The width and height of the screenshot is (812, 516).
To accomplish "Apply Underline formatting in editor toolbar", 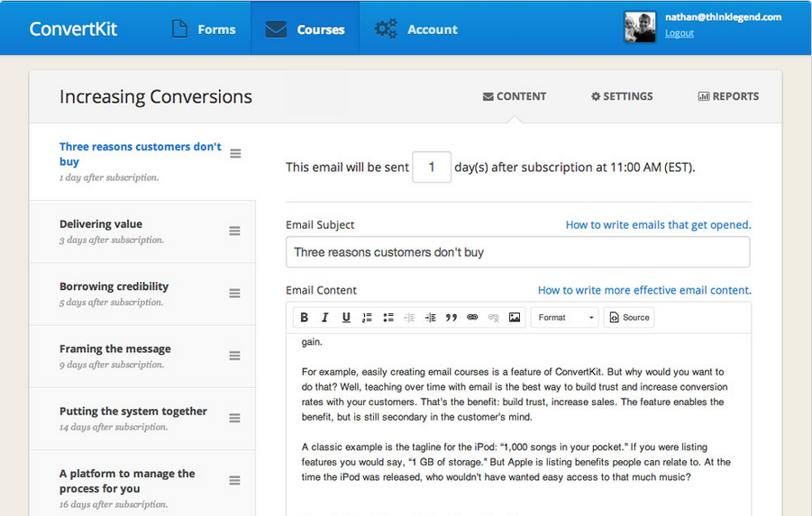I will click(x=346, y=317).
